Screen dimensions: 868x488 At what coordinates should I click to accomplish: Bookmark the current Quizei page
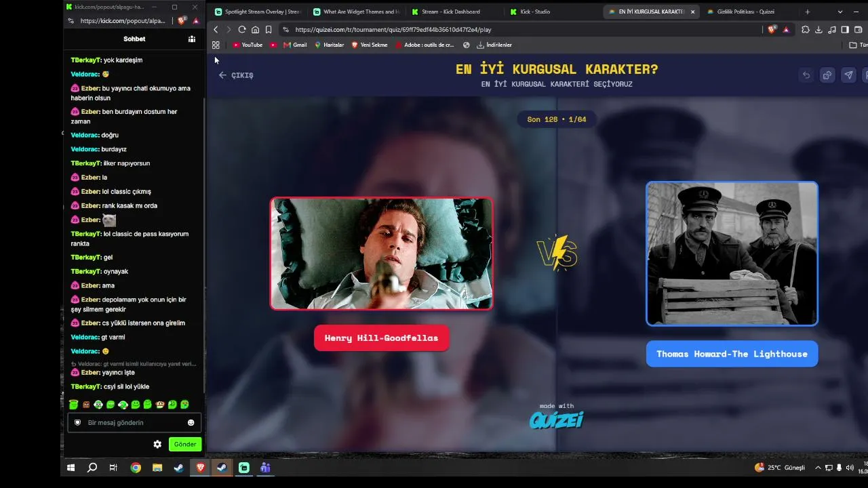click(269, 30)
